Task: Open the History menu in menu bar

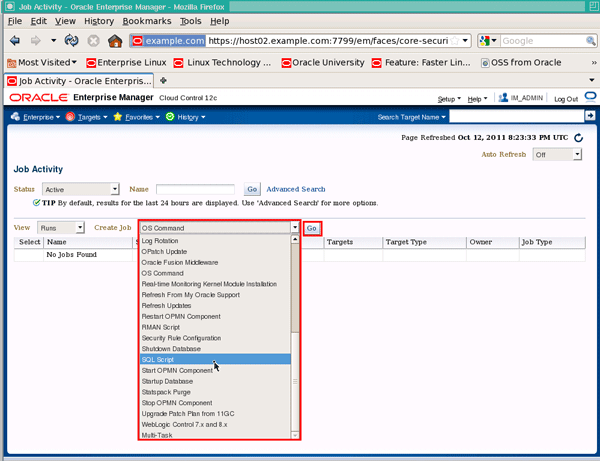Action: tap(99, 21)
